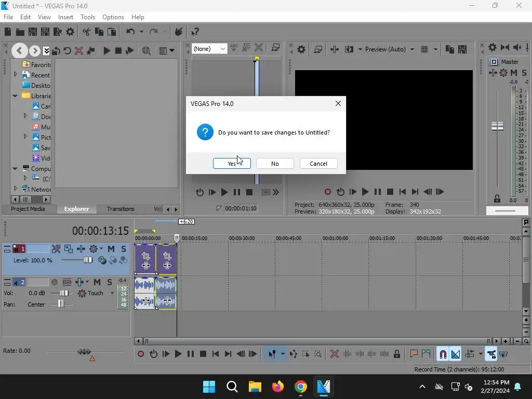532x399 pixels.
Task: Start preview playback in Explorer toolbar
Action: point(107,51)
